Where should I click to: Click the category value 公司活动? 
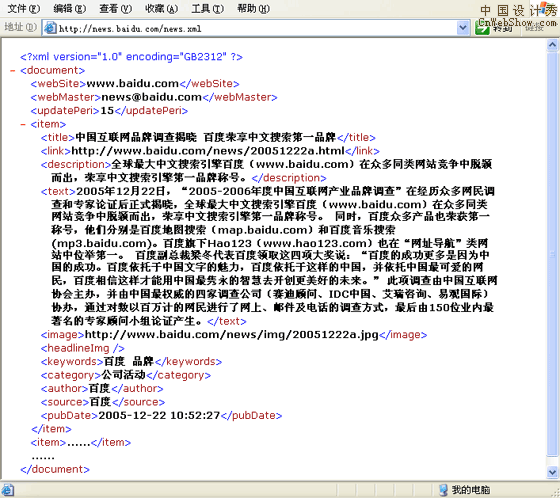[124, 375]
